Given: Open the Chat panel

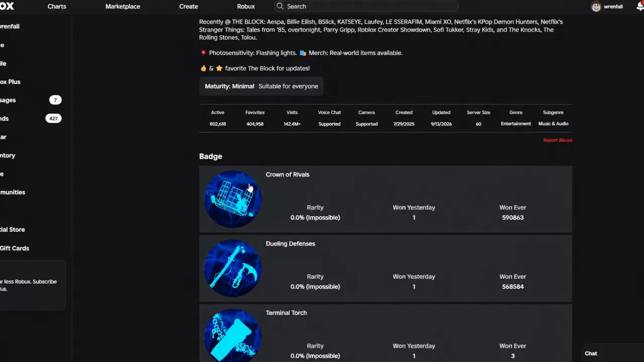Looking at the screenshot, I should 613,353.
